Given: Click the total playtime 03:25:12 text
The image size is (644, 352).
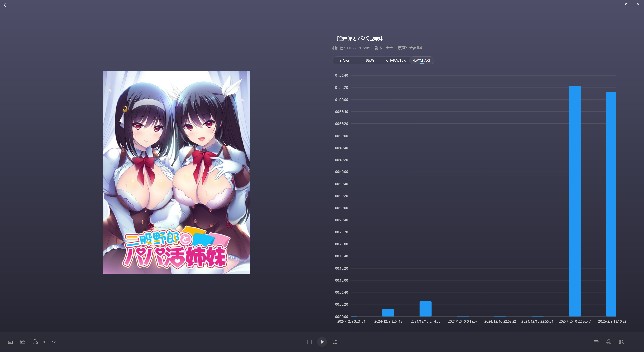Looking at the screenshot, I should click(x=49, y=342).
